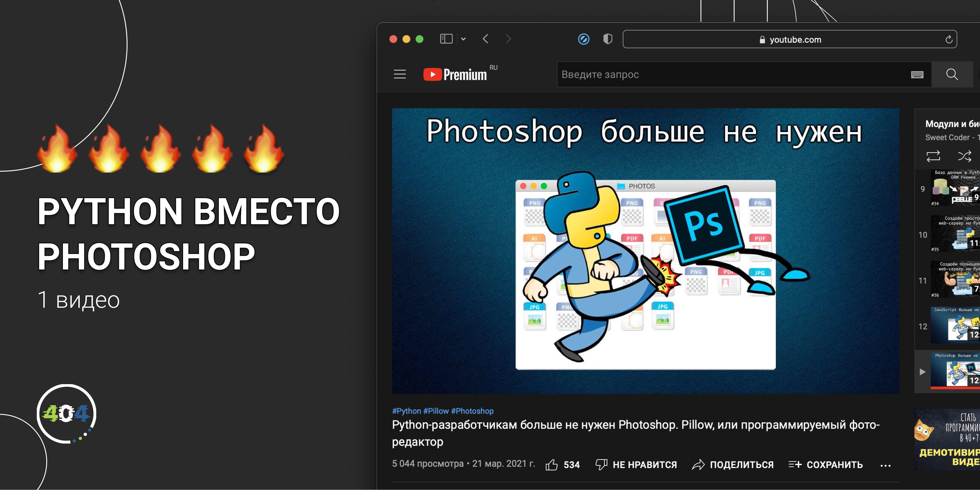Open the 'СТАТЬ ПРОГРАММИСТОМ' recommended video thumbnail

(947, 439)
